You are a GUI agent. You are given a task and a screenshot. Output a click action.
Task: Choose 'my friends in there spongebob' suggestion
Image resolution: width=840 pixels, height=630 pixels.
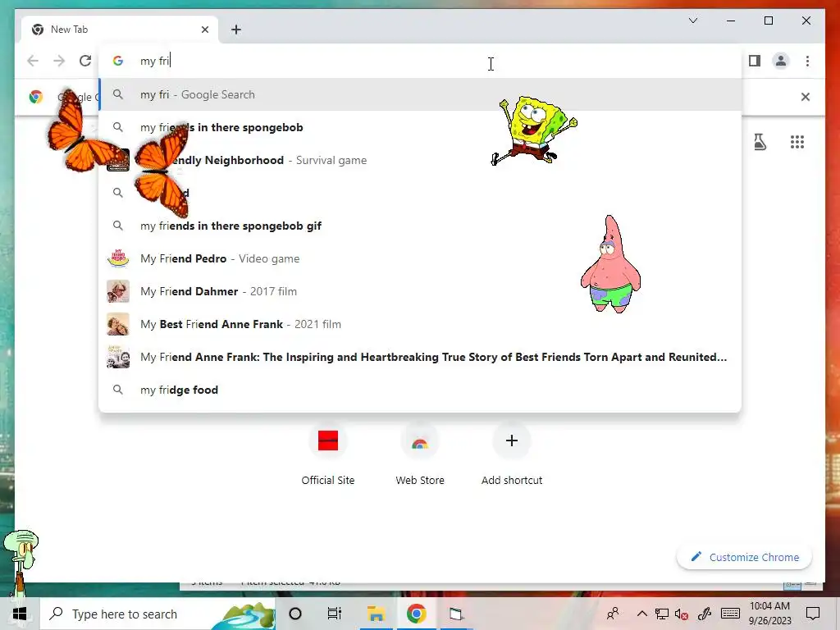coord(421,127)
